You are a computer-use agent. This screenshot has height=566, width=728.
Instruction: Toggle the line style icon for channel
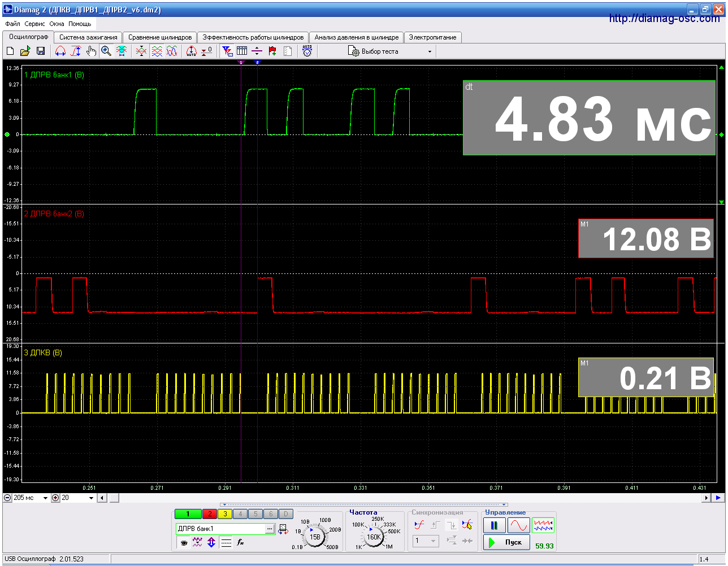tap(226, 543)
